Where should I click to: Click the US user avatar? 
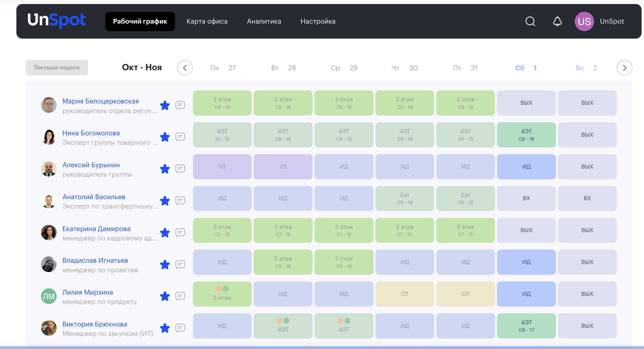[584, 21]
